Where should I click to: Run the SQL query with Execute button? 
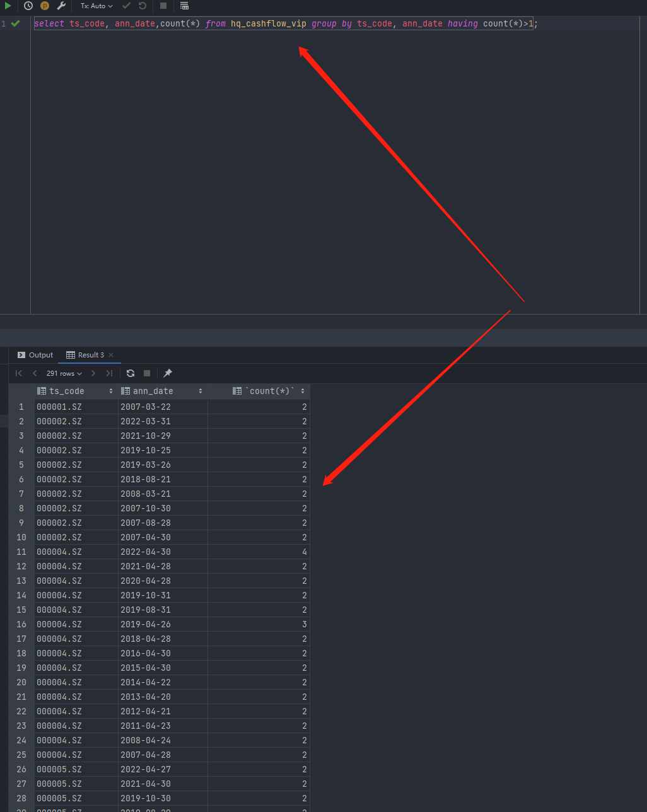8,6
